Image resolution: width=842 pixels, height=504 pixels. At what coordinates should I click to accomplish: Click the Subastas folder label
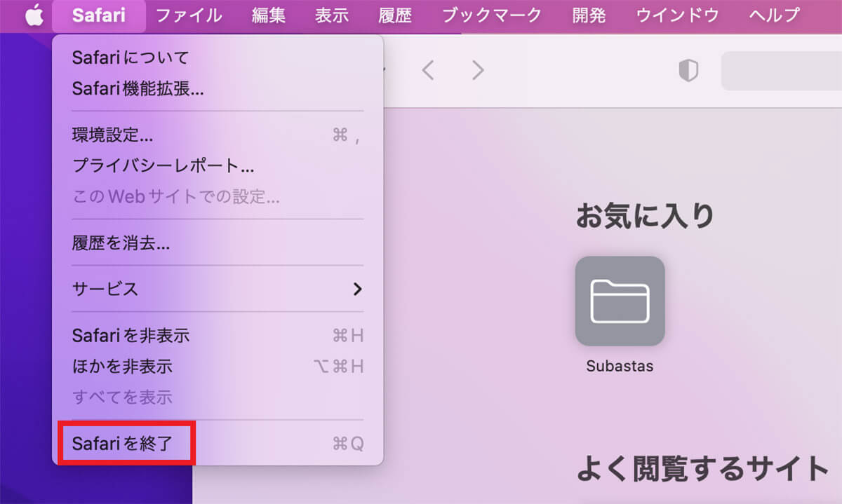620,367
